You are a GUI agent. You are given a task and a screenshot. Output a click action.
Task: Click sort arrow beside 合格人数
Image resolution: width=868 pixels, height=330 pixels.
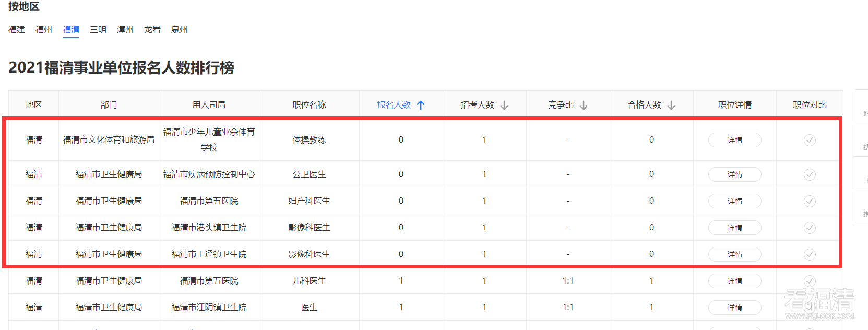click(671, 105)
